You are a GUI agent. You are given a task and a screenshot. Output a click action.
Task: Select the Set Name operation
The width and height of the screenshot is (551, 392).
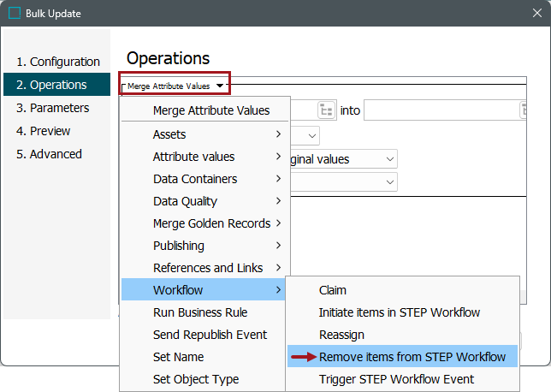[x=178, y=357]
